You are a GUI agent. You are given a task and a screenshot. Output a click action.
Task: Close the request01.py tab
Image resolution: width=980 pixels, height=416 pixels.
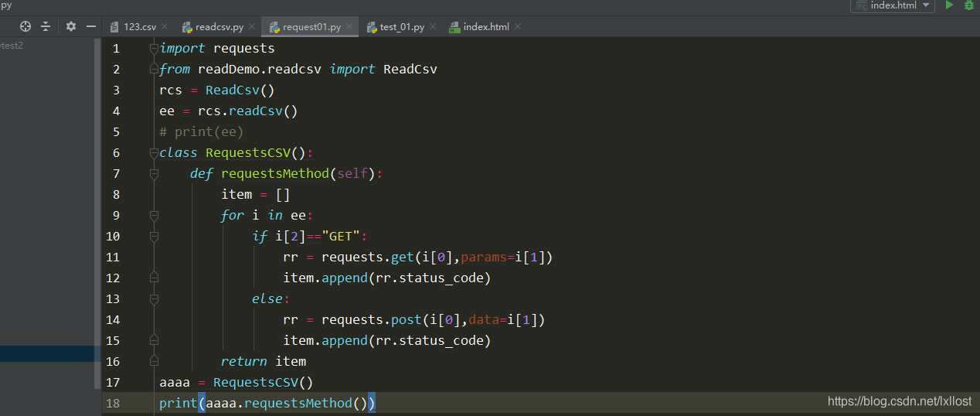(349, 27)
